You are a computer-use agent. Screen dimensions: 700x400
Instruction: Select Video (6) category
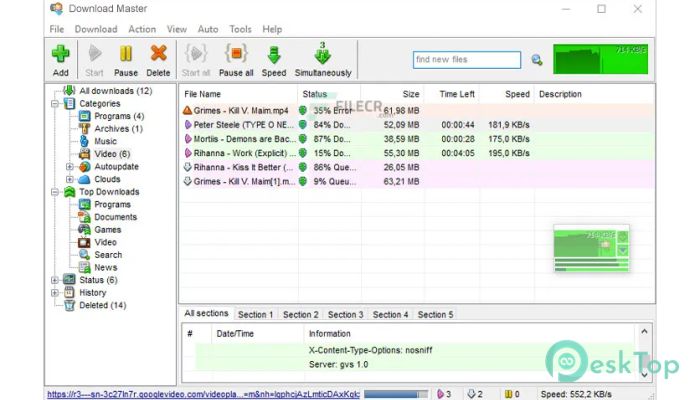click(112, 154)
